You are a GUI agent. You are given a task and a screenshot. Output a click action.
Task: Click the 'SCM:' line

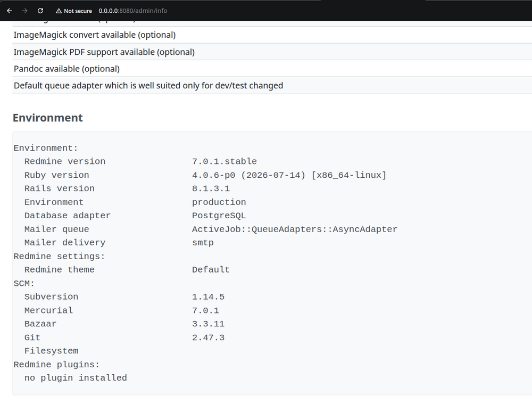pos(24,283)
